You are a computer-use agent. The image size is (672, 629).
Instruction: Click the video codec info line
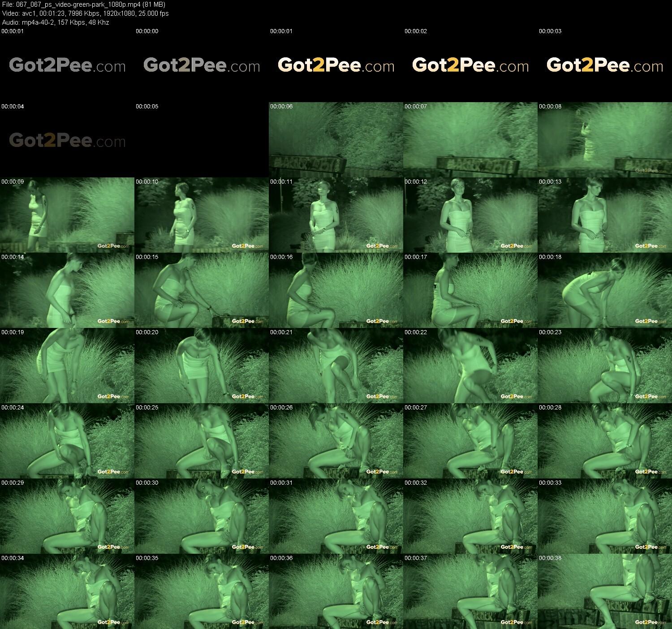[85, 13]
